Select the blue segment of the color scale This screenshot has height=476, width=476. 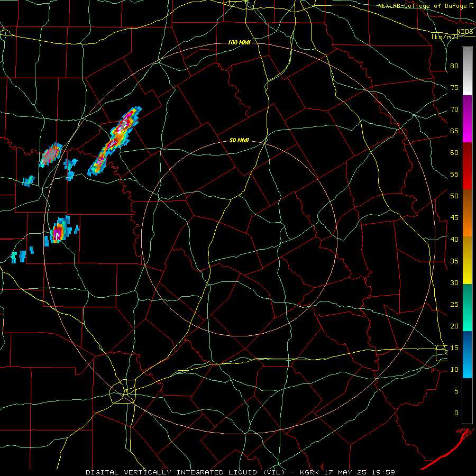click(x=467, y=354)
